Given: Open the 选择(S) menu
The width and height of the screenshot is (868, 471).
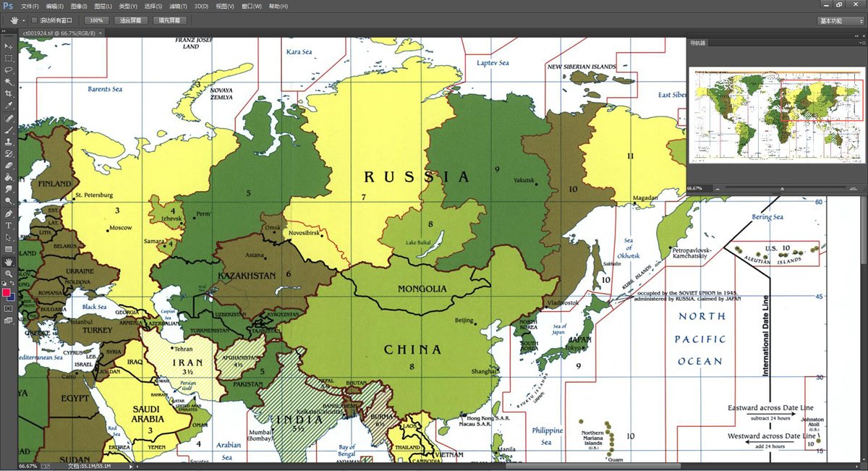Looking at the screenshot, I should click(153, 7).
